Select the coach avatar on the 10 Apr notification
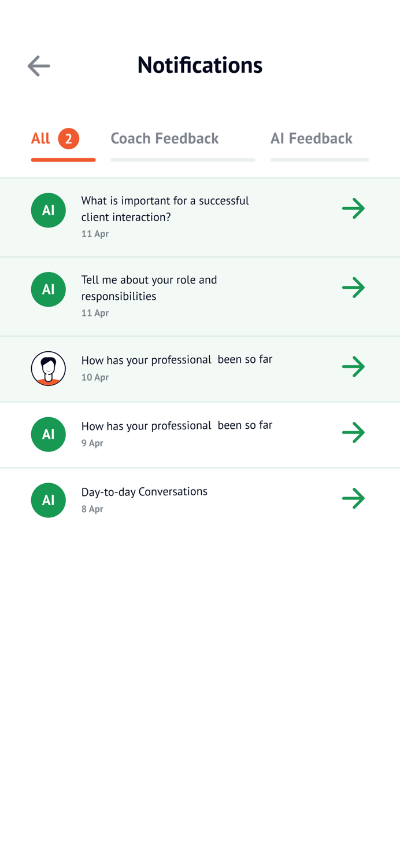400x868 pixels. 49,368
